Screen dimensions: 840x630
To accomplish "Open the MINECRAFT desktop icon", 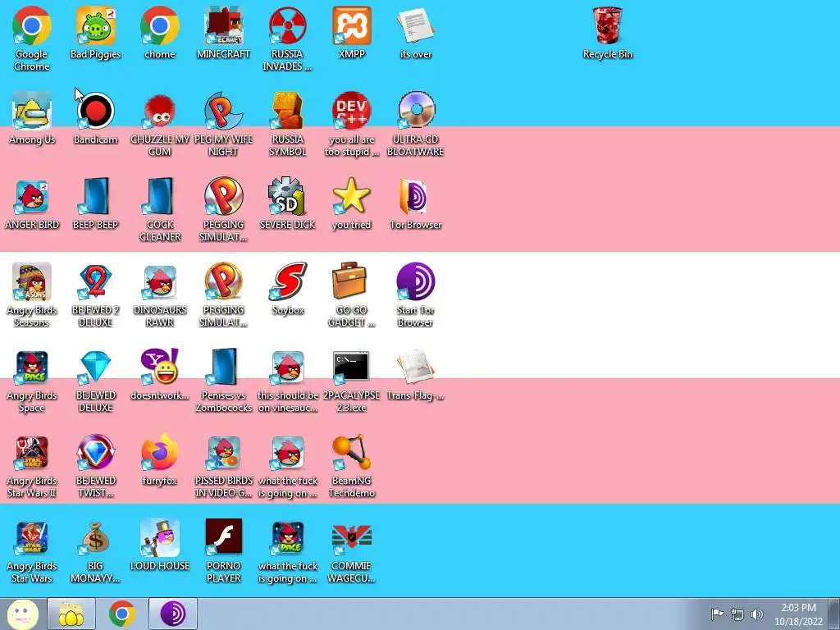I will (223, 32).
